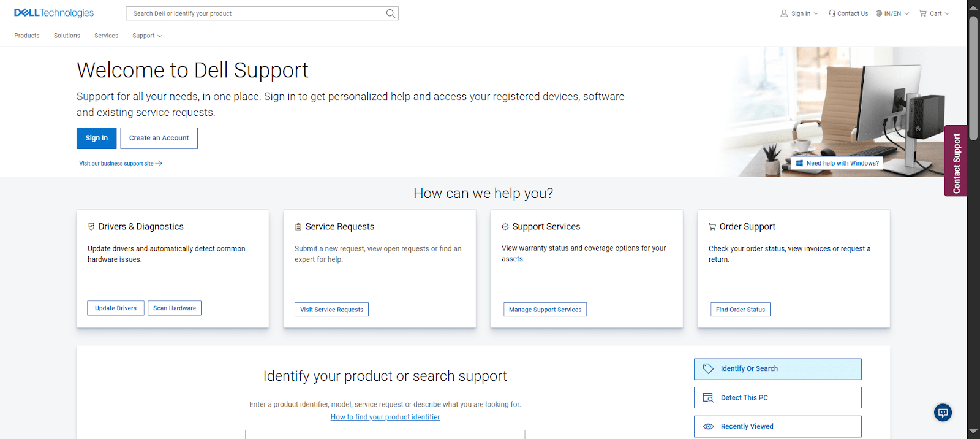Open How to find your product identifier link
Viewport: 980px width, 439px height.
(385, 417)
